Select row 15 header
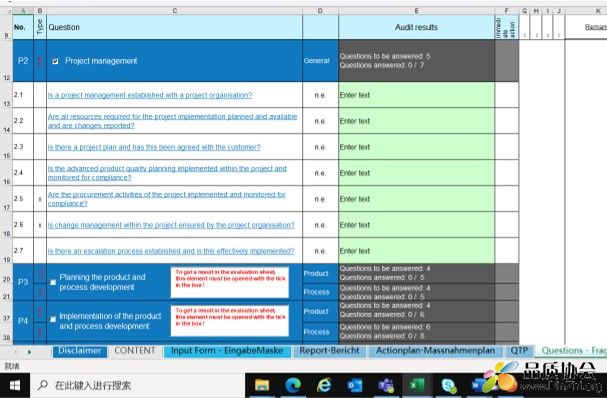This screenshot has width=607, height=398. tap(6, 147)
